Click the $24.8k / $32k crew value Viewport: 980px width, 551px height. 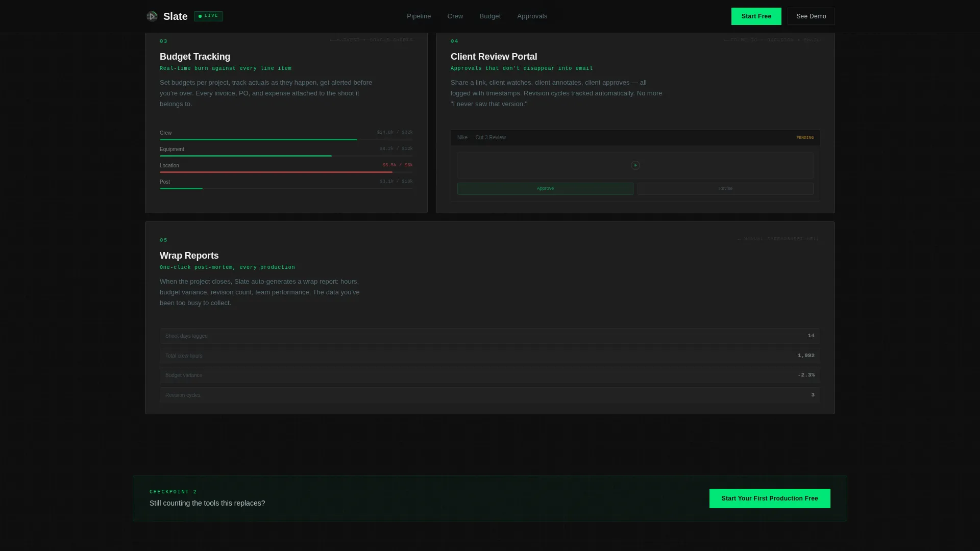click(x=395, y=133)
